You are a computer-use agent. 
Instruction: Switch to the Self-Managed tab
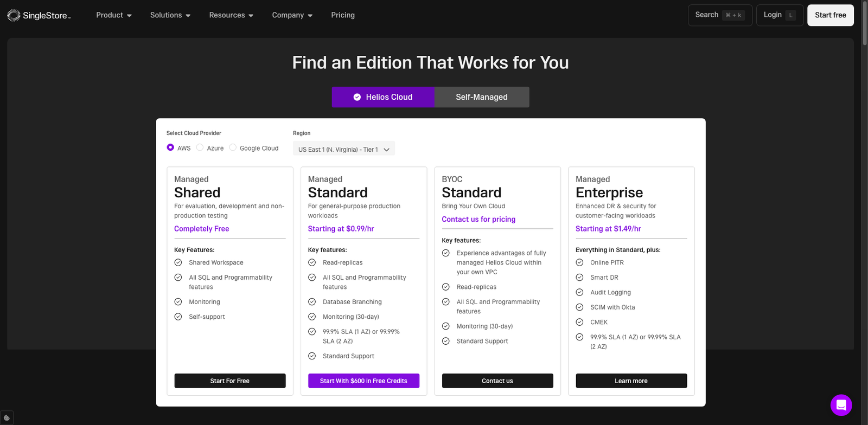pyautogui.click(x=481, y=97)
